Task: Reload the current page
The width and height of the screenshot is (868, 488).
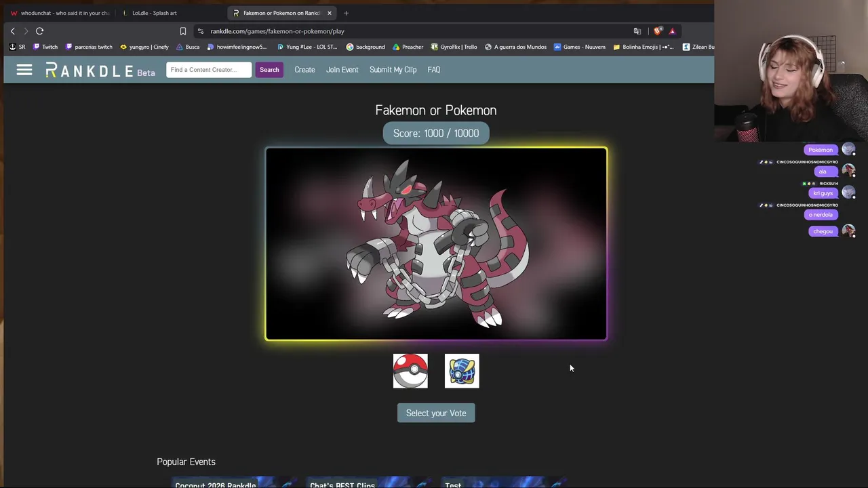Action: [x=39, y=31]
